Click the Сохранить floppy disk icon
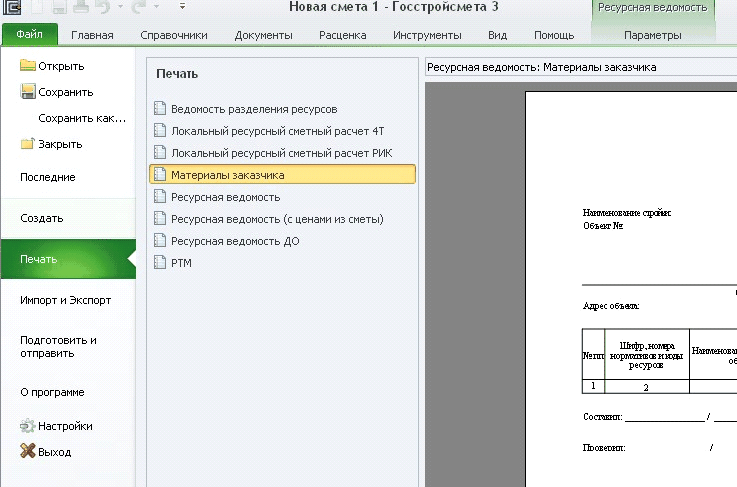The width and height of the screenshot is (737, 487). tap(28, 92)
